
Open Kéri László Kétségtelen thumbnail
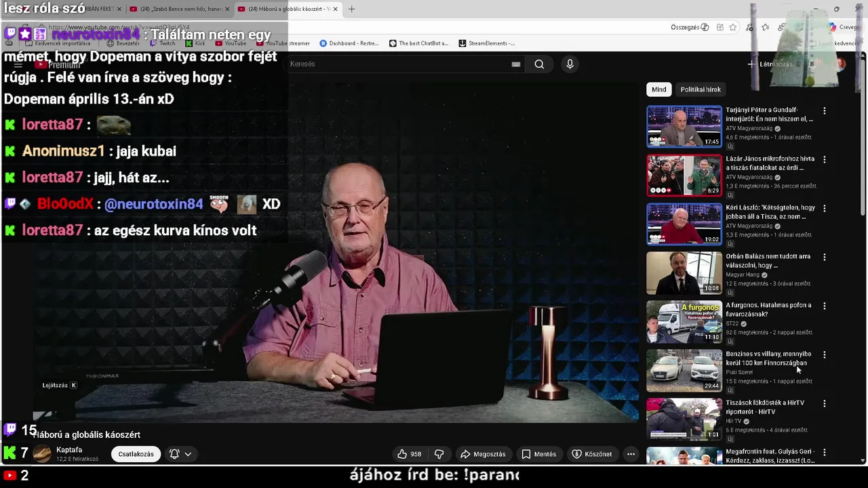[684, 224]
